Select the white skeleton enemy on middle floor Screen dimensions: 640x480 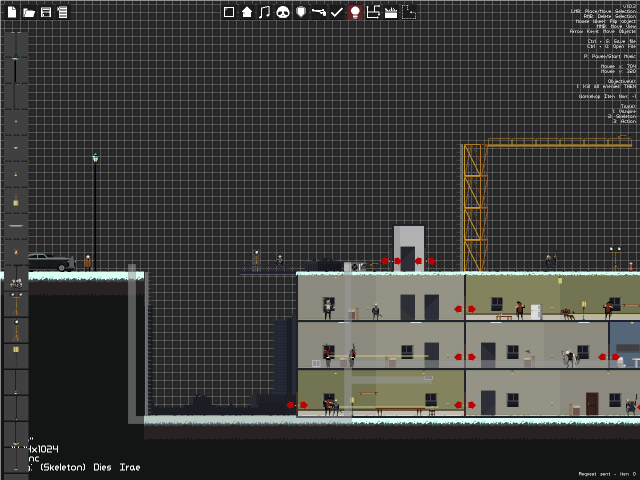(570, 358)
